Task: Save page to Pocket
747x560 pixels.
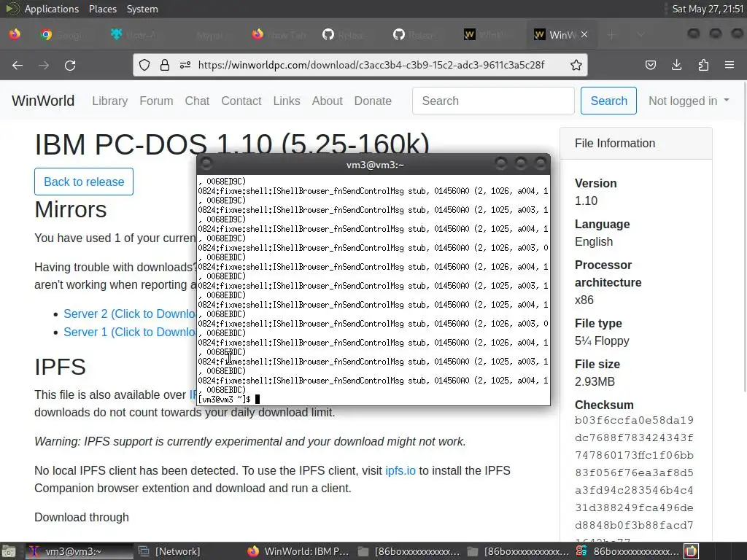Action: pos(650,65)
